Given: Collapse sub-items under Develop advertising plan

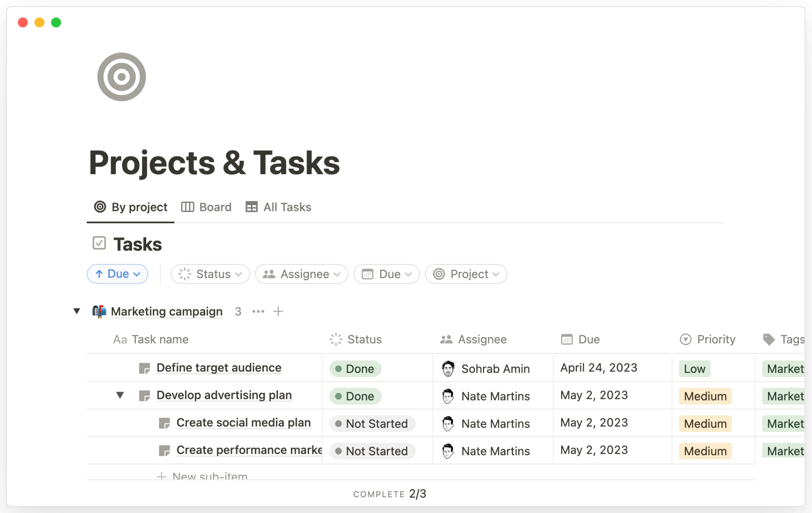Looking at the screenshot, I should click(x=120, y=395).
